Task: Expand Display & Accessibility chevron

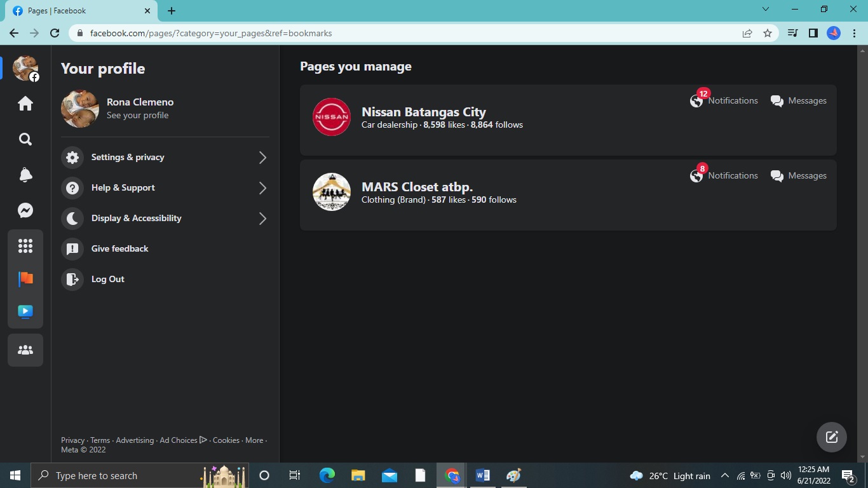Action: click(262, 219)
